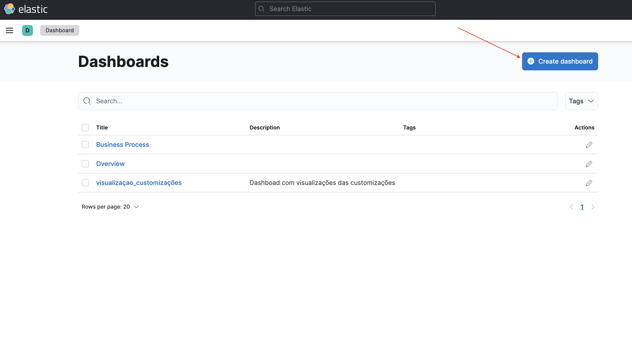Viewport: 632px width, 364px height.
Task: Go to next page arrow
Action: coord(592,207)
